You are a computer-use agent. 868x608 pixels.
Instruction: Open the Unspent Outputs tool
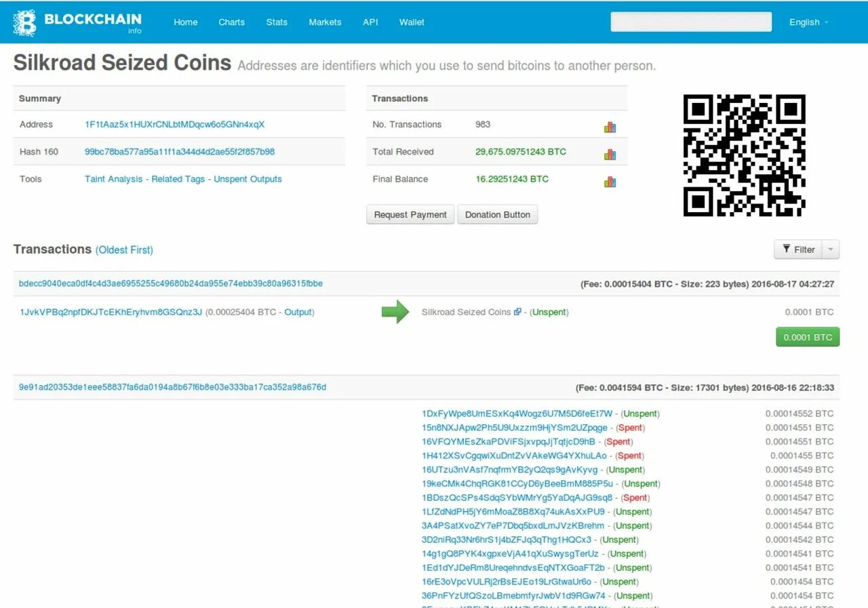tap(248, 179)
